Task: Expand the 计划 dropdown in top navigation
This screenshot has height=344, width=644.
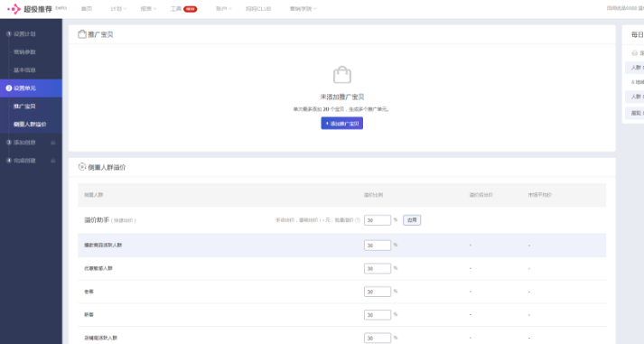Action: pos(118,9)
